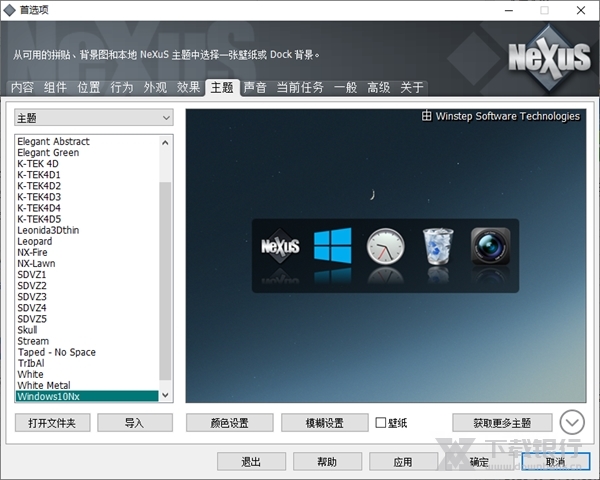
Task: Switch to the 内容 tab
Action: [x=22, y=88]
